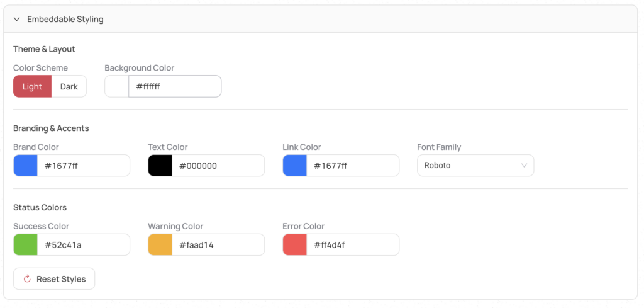Switch to the Dark color scheme
Screen dimensions: 644x308
[69, 86]
